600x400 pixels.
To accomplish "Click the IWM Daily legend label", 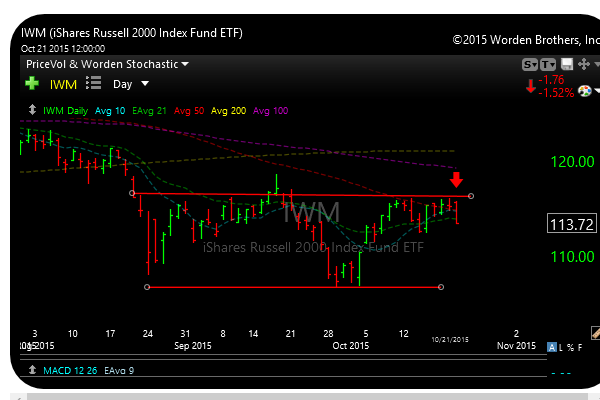I will [65, 111].
